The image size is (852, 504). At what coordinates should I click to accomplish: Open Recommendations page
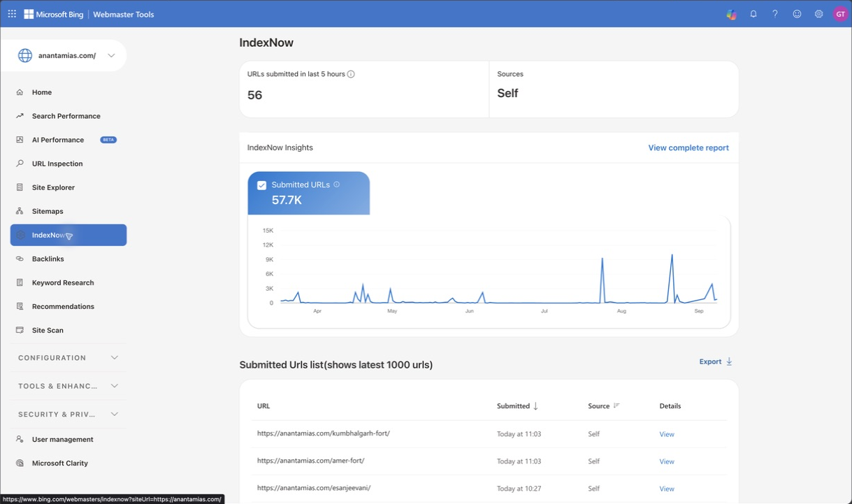[63, 306]
